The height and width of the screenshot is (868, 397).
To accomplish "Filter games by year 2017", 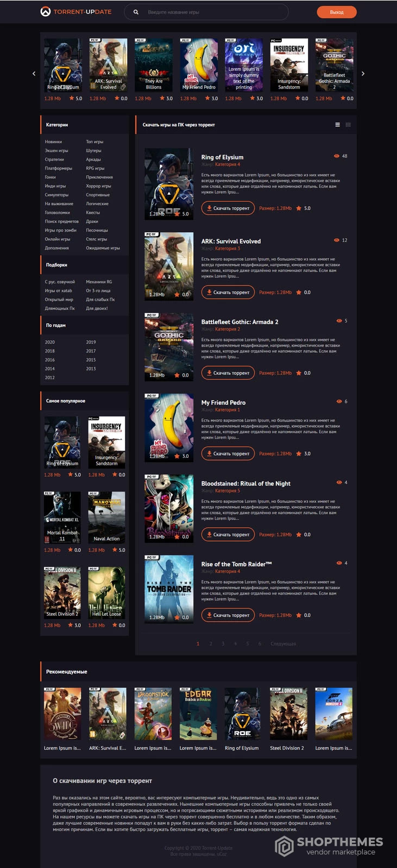I will (91, 351).
